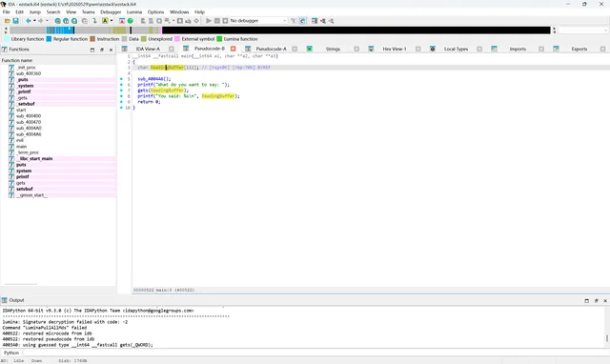Click the Exports tab icon
Image resolution: width=610 pixels, height=364 pixels.
(556, 49)
